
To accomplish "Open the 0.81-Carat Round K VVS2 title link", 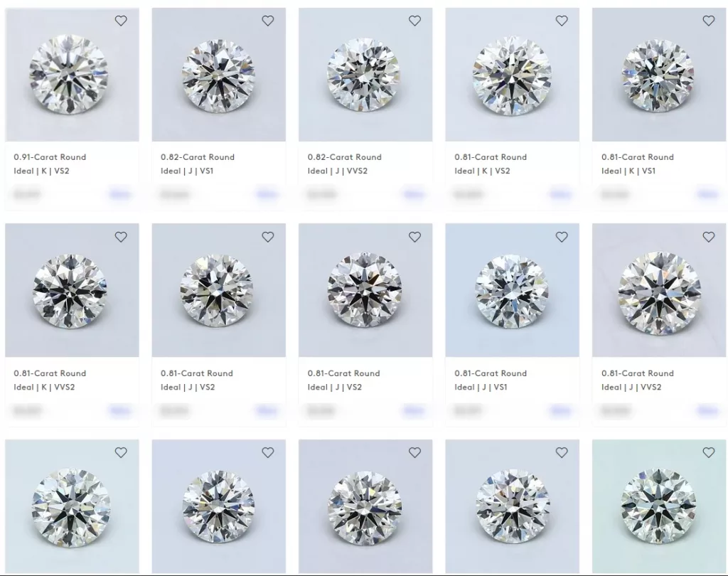I will click(x=50, y=373).
